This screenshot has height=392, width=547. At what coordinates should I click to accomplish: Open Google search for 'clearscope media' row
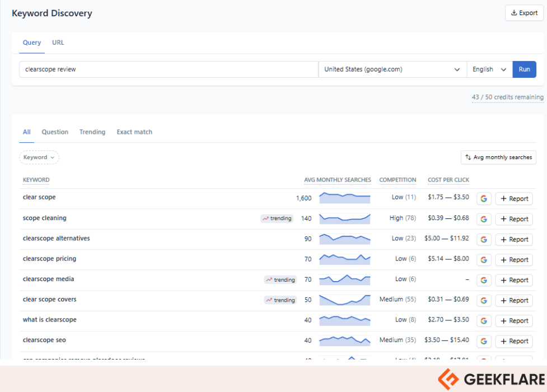[484, 280]
